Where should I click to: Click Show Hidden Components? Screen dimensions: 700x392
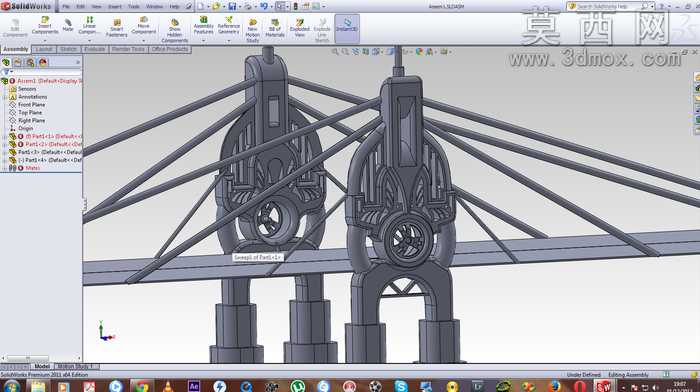click(x=175, y=30)
